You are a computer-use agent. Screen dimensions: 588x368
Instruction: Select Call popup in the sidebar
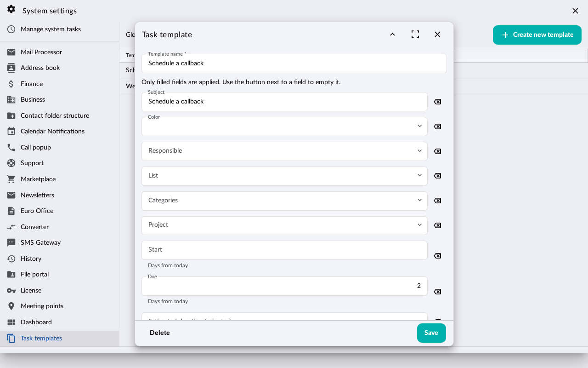[x=60, y=148]
